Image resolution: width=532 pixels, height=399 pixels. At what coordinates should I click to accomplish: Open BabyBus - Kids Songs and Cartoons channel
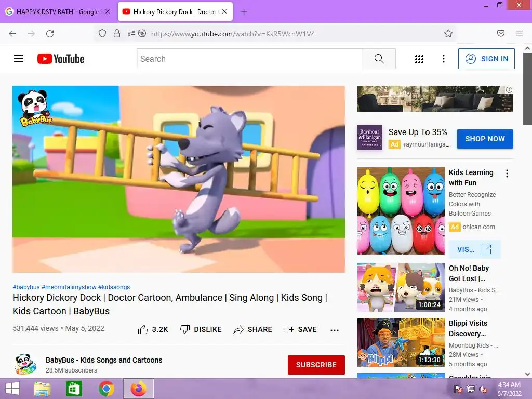coord(104,360)
